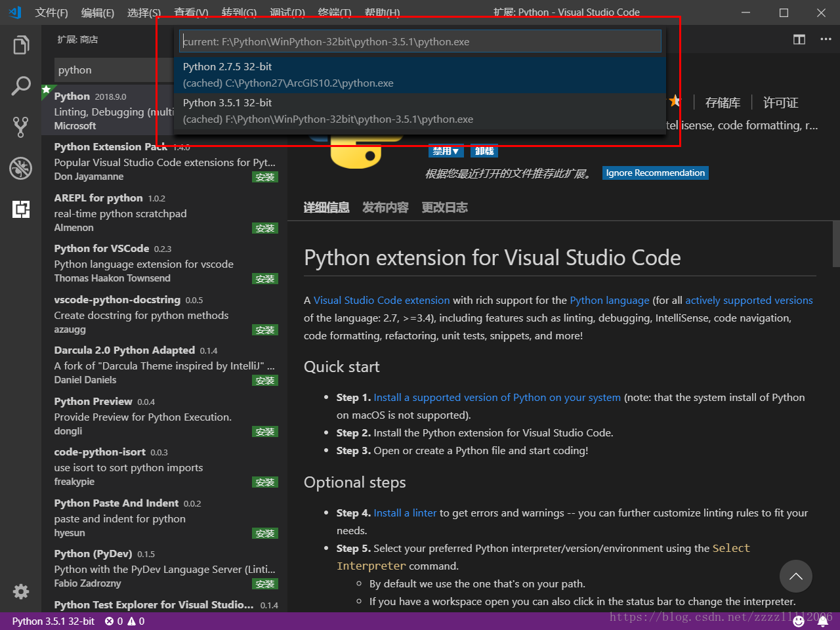The width and height of the screenshot is (840, 630).
Task: Switch to the 更改日志 tab
Action: point(444,208)
